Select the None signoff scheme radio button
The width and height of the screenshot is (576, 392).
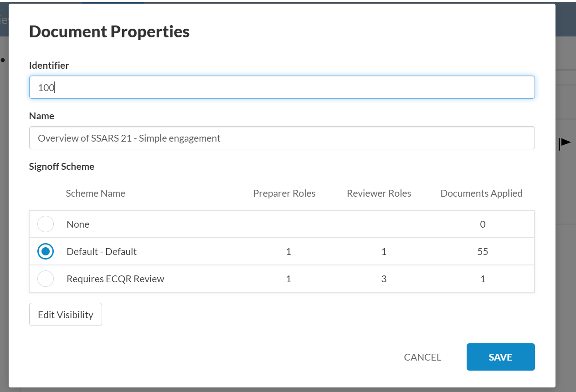(46, 224)
